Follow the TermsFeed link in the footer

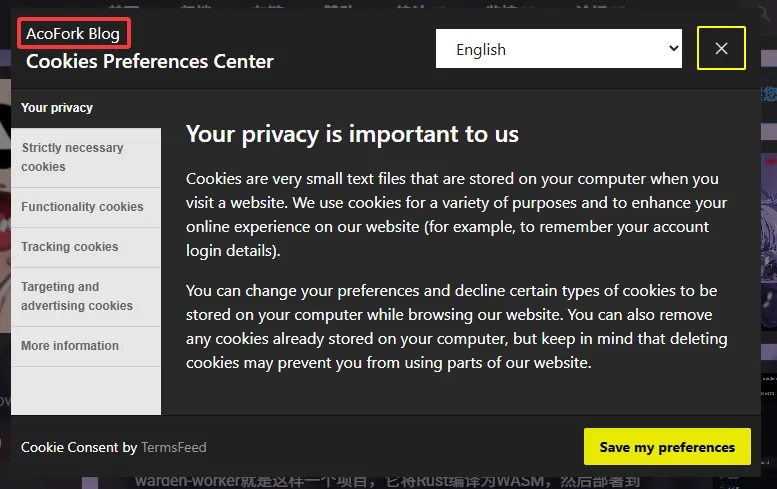pos(174,448)
